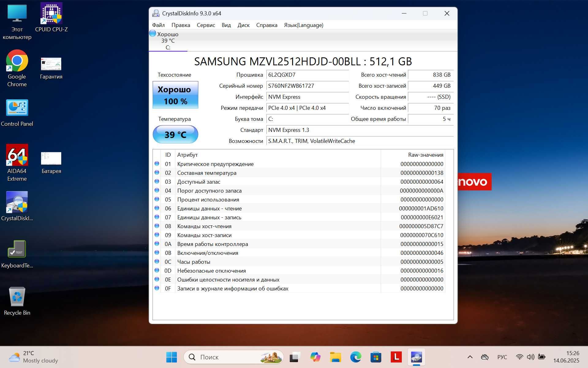Open the Сервис menu
The width and height of the screenshot is (588, 368).
206,25
